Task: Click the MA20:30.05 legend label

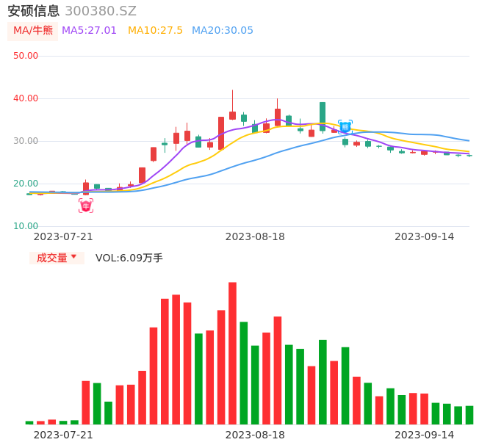Action: tap(223, 31)
